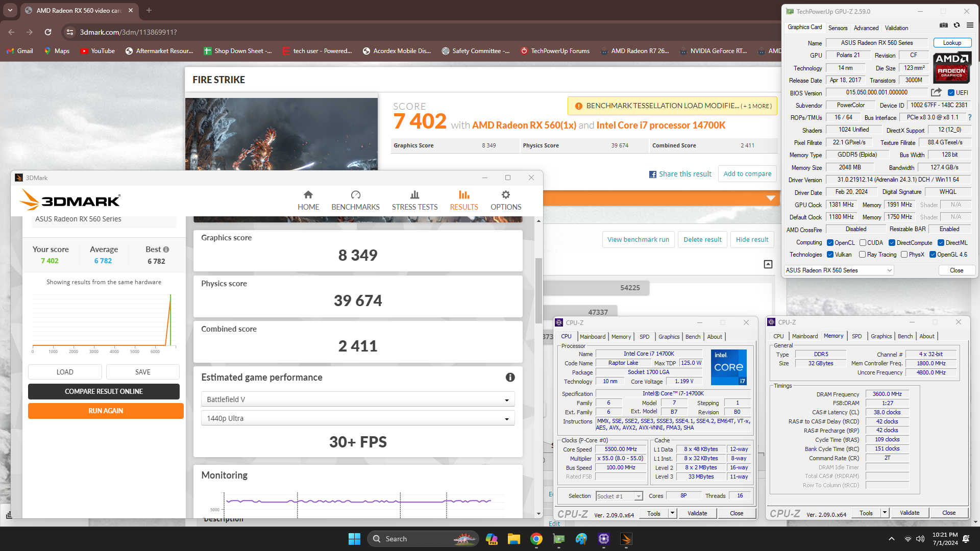Click the View benchmark run button
980x551 pixels.
tap(638, 240)
